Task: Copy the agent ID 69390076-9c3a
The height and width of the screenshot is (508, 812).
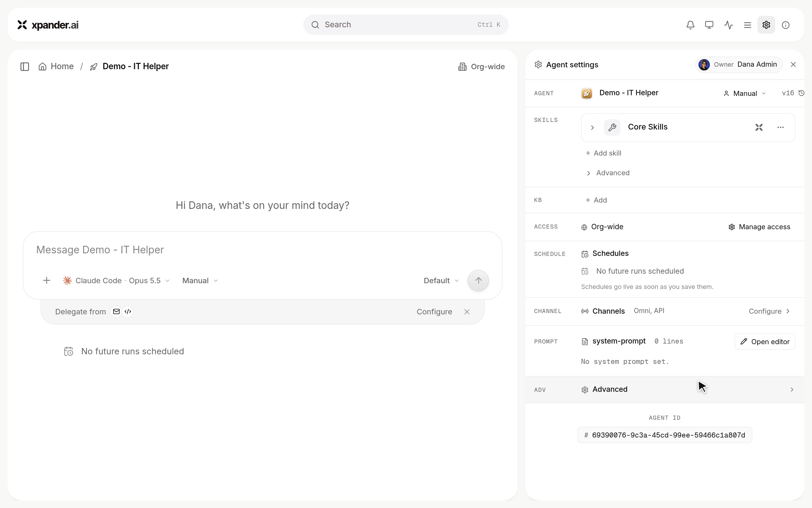Action: pyautogui.click(x=665, y=435)
